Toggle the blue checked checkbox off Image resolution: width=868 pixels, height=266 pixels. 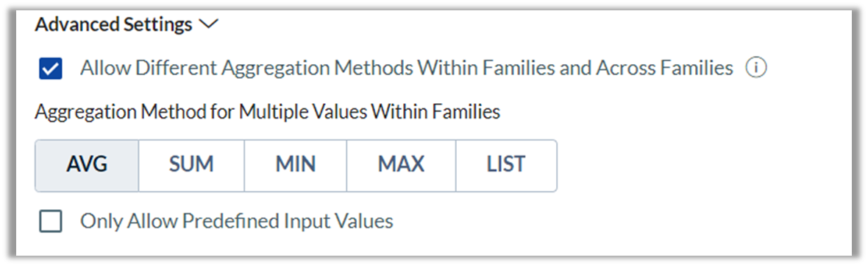(x=50, y=69)
